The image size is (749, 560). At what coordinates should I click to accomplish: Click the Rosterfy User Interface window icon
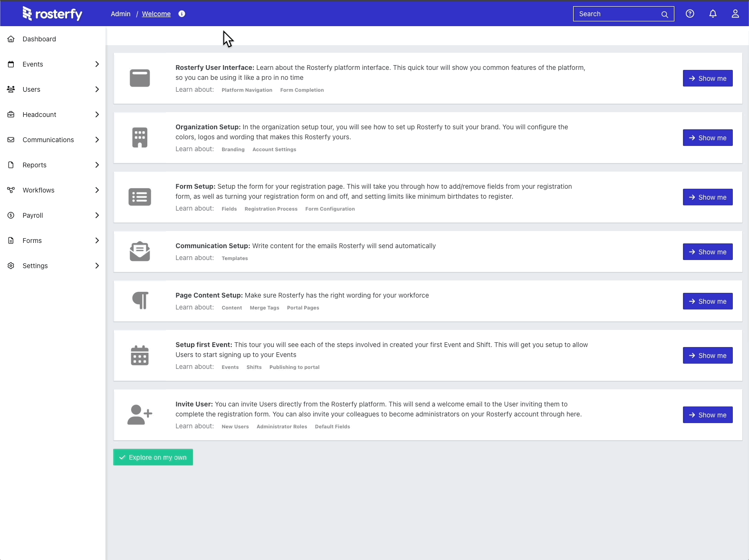(140, 78)
